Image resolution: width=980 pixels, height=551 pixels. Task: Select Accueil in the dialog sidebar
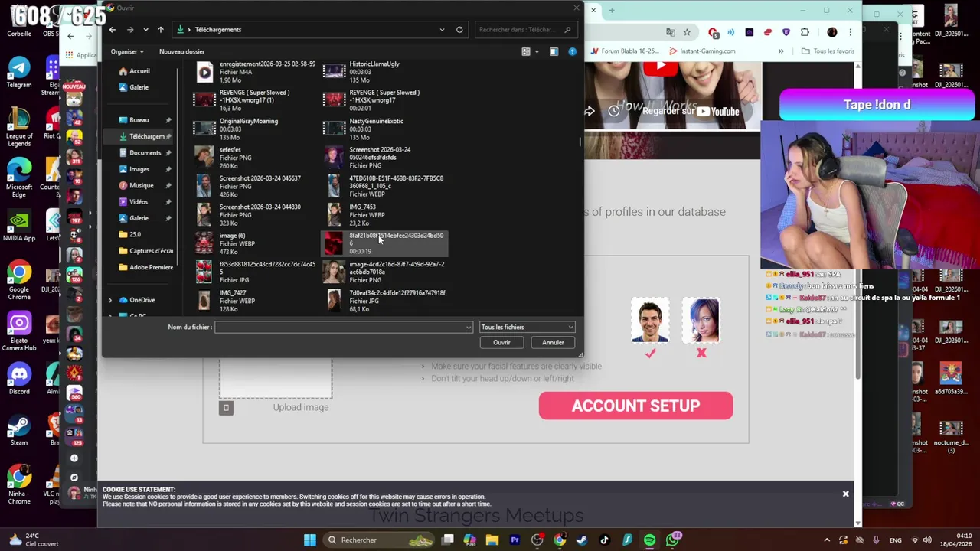click(139, 71)
